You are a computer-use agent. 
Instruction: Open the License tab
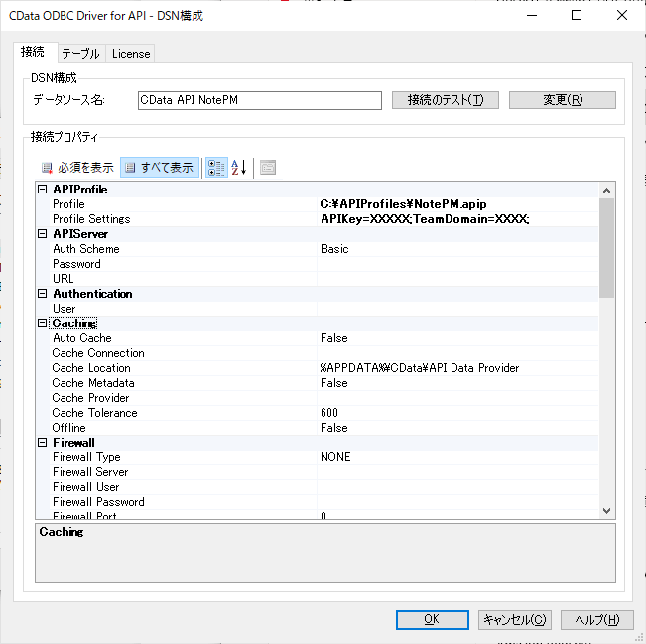pos(131,54)
